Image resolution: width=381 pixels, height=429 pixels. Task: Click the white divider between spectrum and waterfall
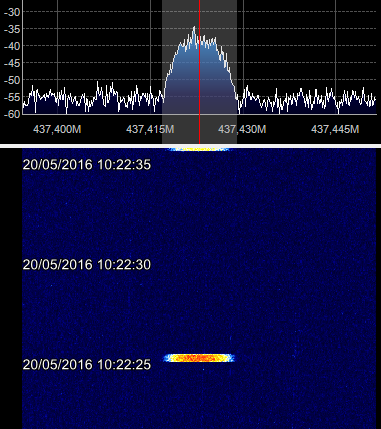tap(190, 146)
